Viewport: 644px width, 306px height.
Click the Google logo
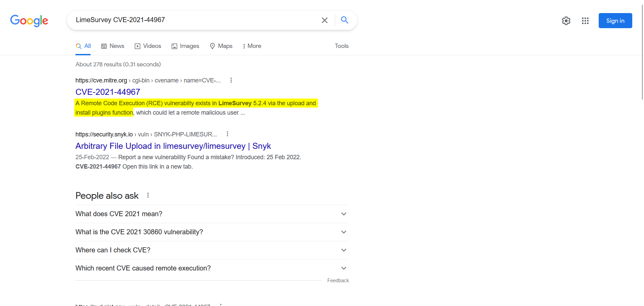coord(29,20)
